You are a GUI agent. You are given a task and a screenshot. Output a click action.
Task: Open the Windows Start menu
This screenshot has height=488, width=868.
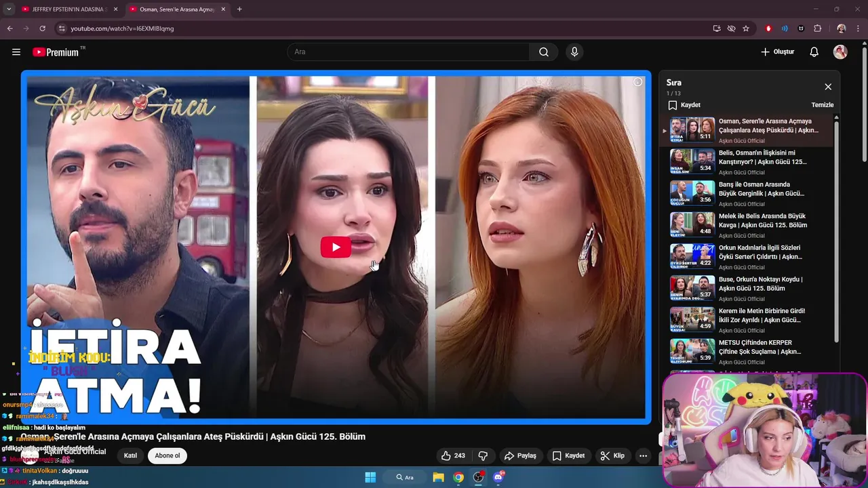370,477
